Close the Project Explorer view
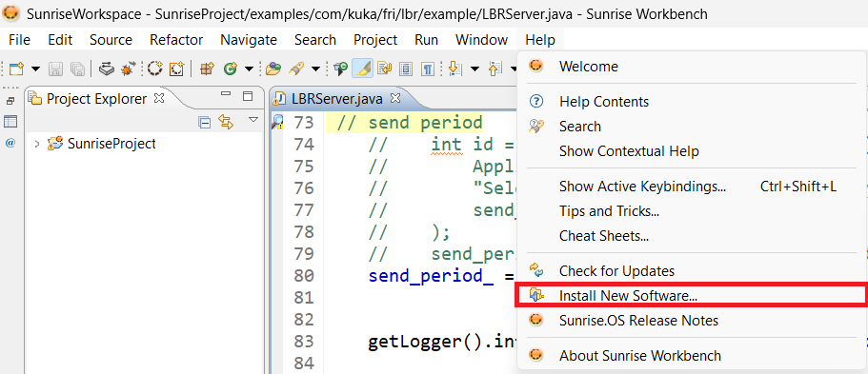 (x=158, y=98)
